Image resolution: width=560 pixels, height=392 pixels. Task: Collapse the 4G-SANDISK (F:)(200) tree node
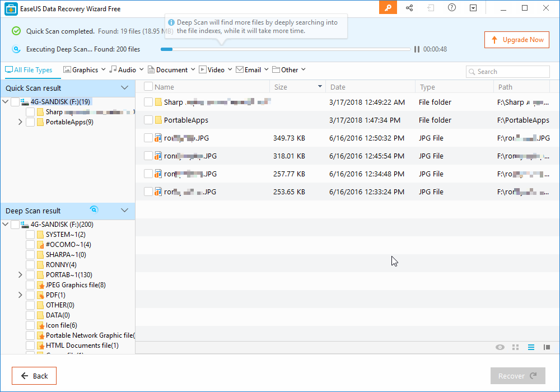tap(6, 224)
